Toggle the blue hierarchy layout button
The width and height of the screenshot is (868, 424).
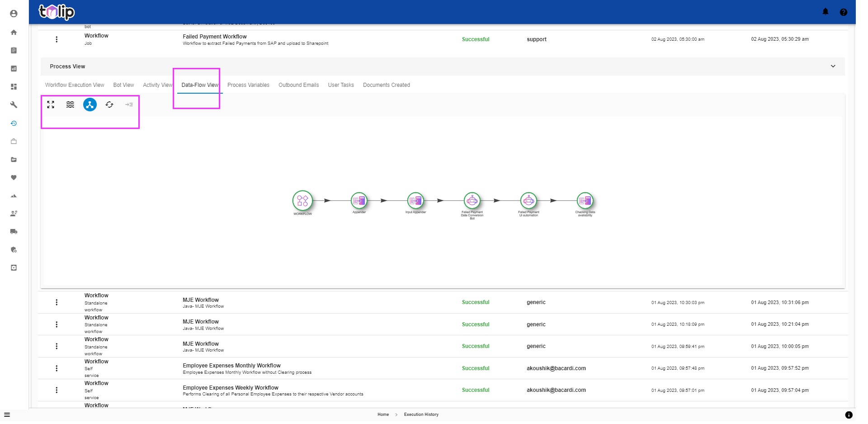(90, 105)
